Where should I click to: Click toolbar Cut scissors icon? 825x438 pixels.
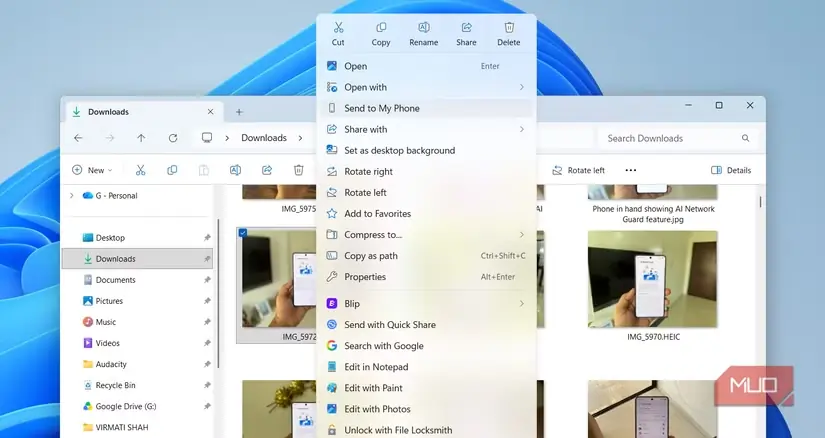coord(140,170)
